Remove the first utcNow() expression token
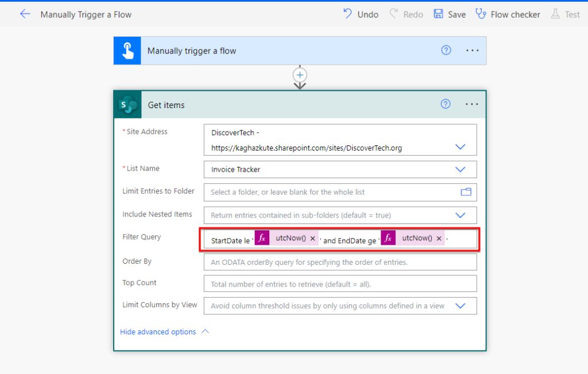588x374 pixels. coord(312,238)
